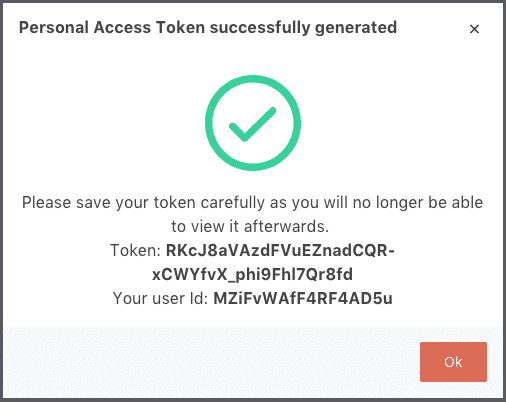The height and width of the screenshot is (402, 506).
Task: Click the word 'successfully' in the title
Action: click(260, 28)
